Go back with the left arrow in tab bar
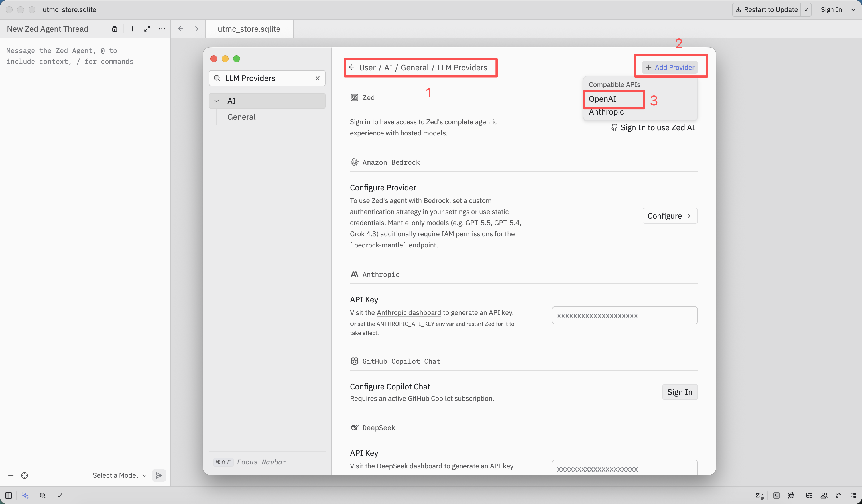This screenshot has height=504, width=862. (x=181, y=29)
